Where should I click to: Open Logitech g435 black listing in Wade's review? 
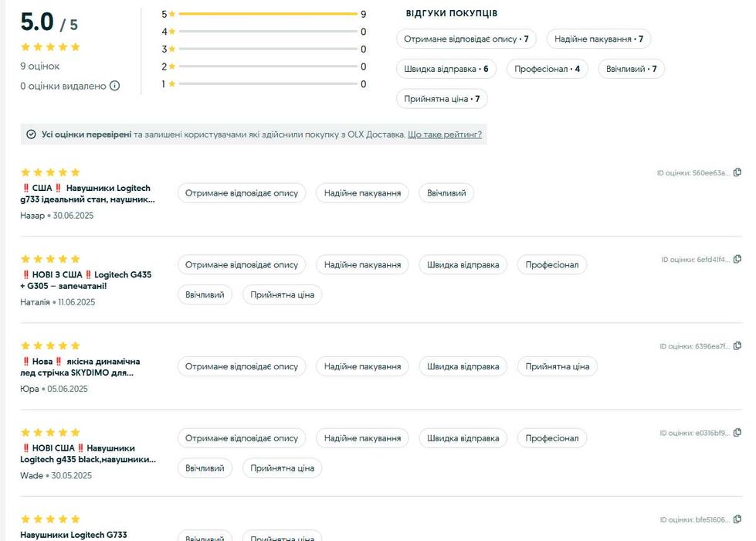point(86,454)
